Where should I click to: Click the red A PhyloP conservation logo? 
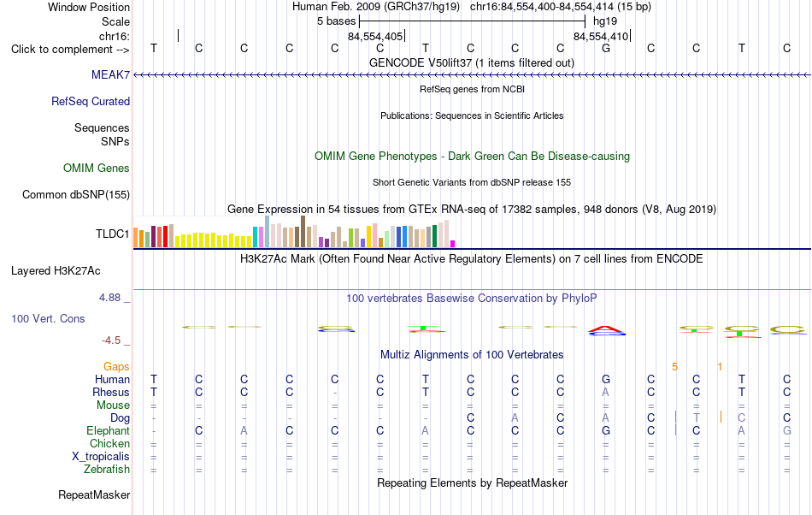click(605, 329)
